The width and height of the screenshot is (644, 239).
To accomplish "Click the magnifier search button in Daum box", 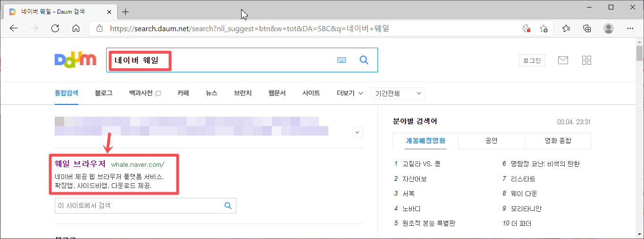I will coord(364,60).
